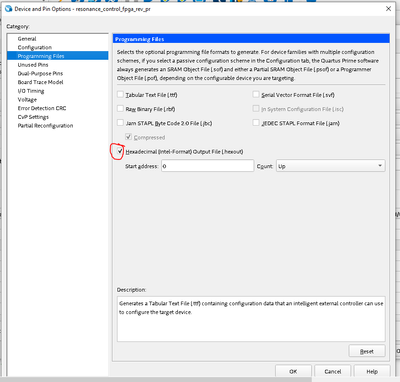Uncheck the Hexadecimal Output File (.hexout) checkbox

[x=120, y=151]
